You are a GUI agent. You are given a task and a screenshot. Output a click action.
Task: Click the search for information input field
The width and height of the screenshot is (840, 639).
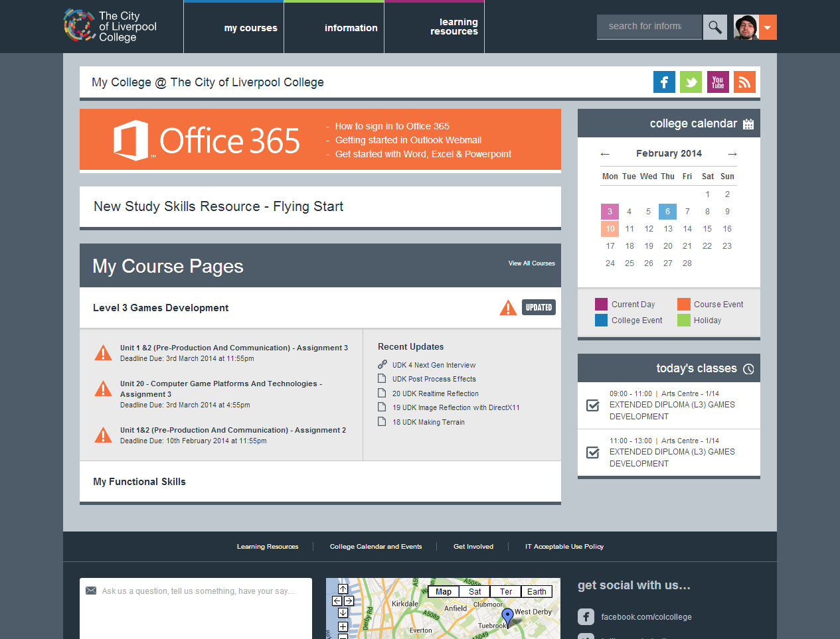(649, 27)
